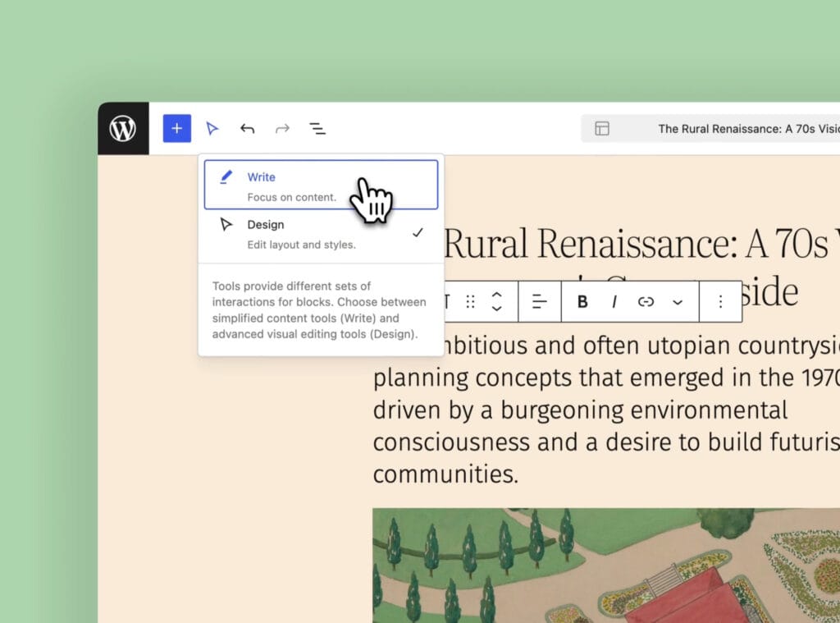Viewport: 840px width, 623px height.
Task: Open the Document Overview list icon
Action: click(x=317, y=128)
